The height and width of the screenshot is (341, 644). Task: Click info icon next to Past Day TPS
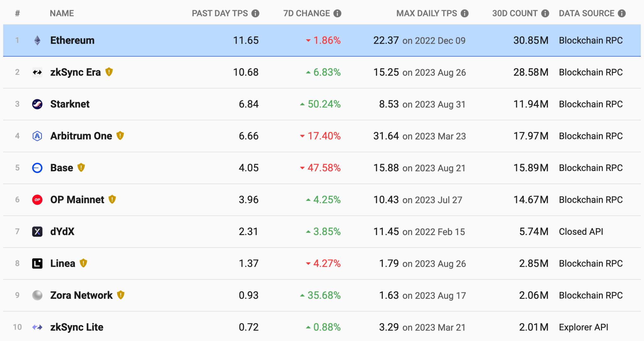coord(256,14)
